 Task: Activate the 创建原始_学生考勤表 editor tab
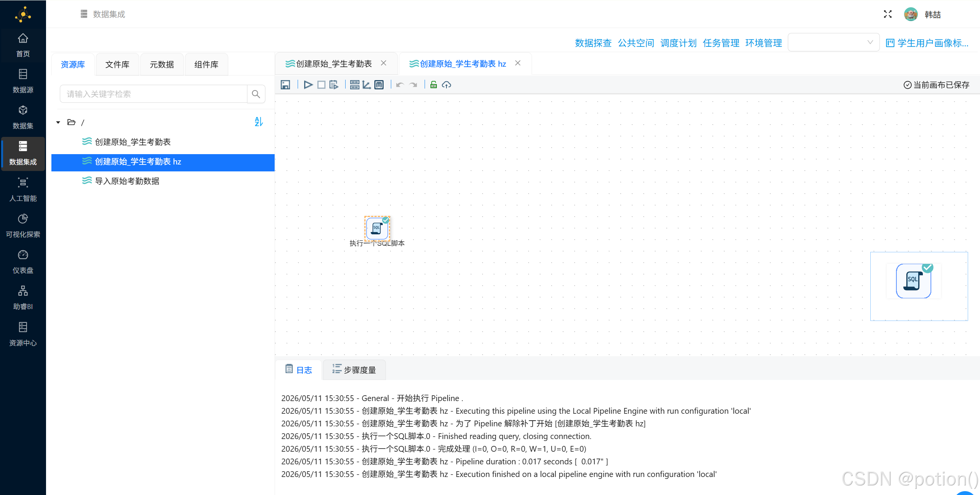click(x=334, y=64)
